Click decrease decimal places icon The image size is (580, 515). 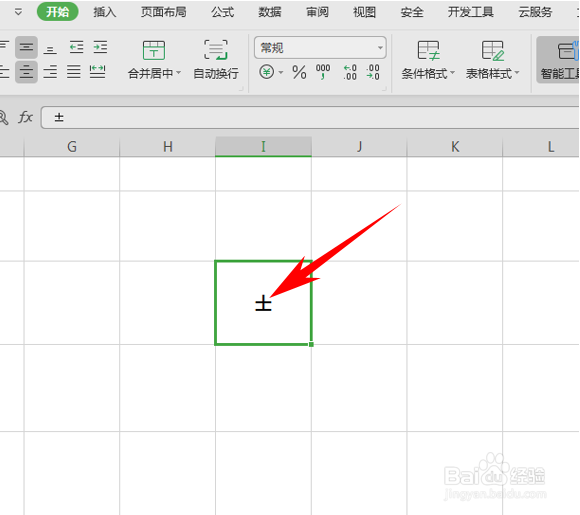[x=373, y=72]
